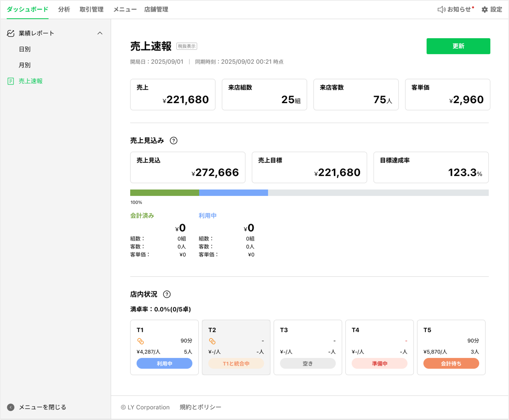Click the 会計済み label
The height and width of the screenshot is (420, 509).
click(x=142, y=216)
